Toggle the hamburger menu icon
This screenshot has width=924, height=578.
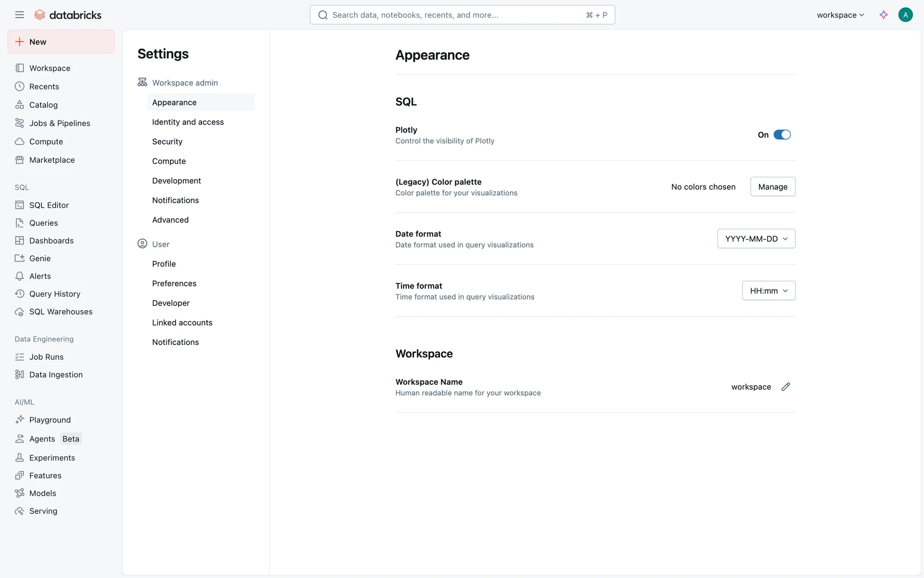click(19, 15)
